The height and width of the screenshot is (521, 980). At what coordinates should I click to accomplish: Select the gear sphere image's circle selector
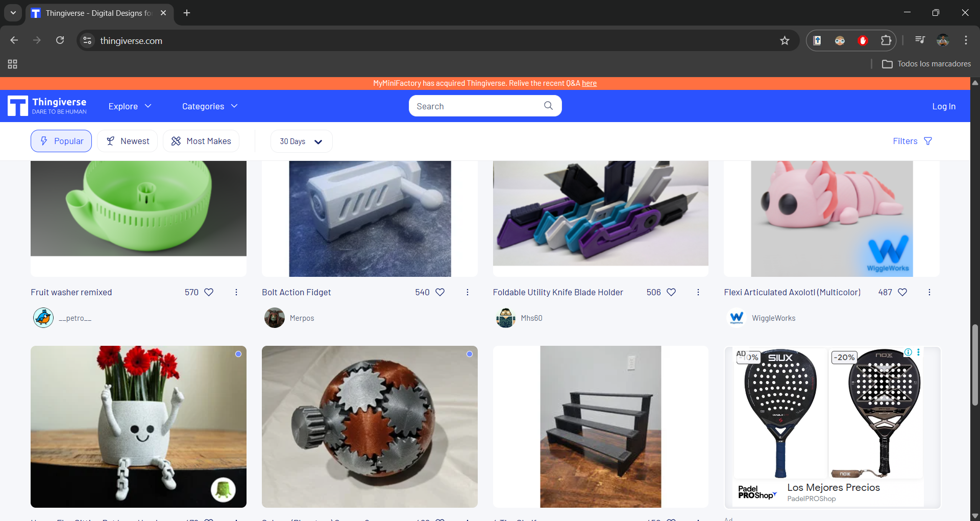(469, 354)
